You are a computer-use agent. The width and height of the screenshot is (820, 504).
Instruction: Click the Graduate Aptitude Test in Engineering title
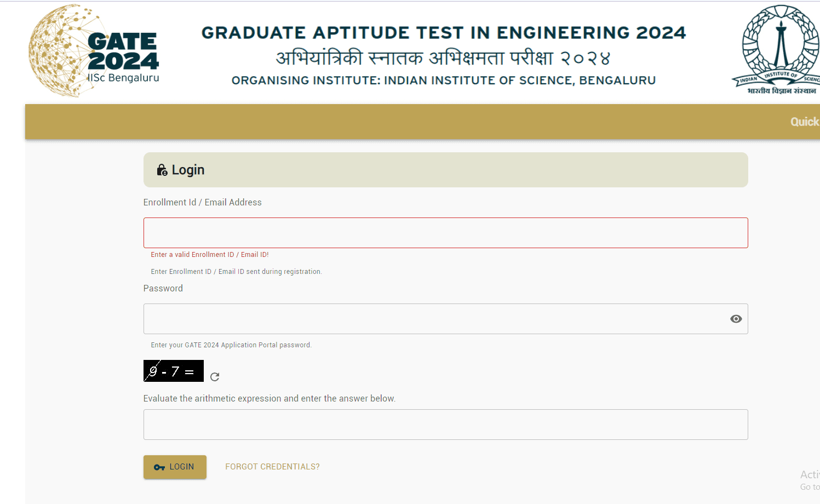point(443,33)
